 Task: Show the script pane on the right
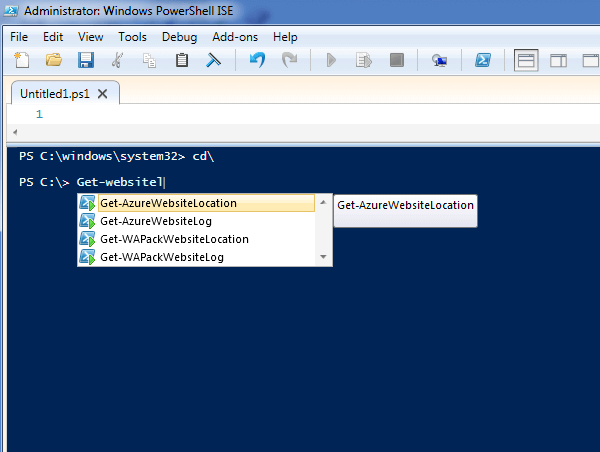tap(558, 60)
